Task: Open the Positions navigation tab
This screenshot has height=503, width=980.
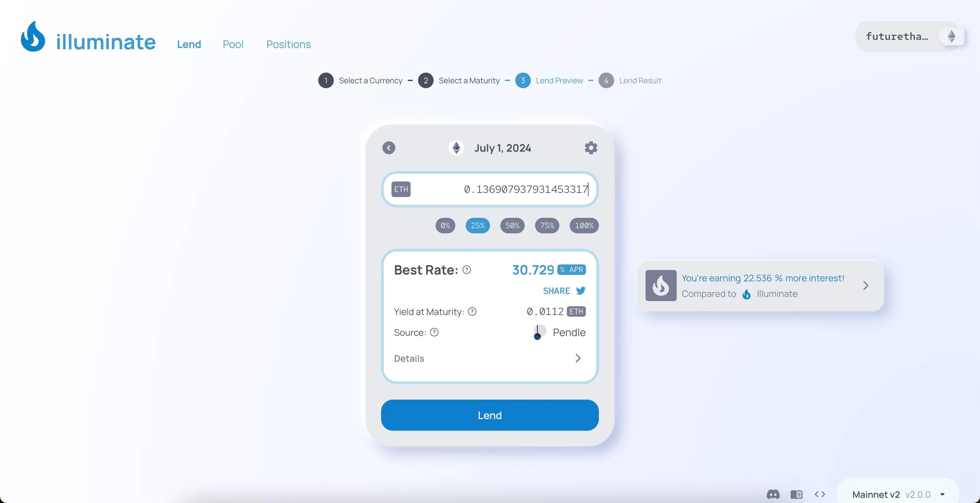Action: (289, 44)
